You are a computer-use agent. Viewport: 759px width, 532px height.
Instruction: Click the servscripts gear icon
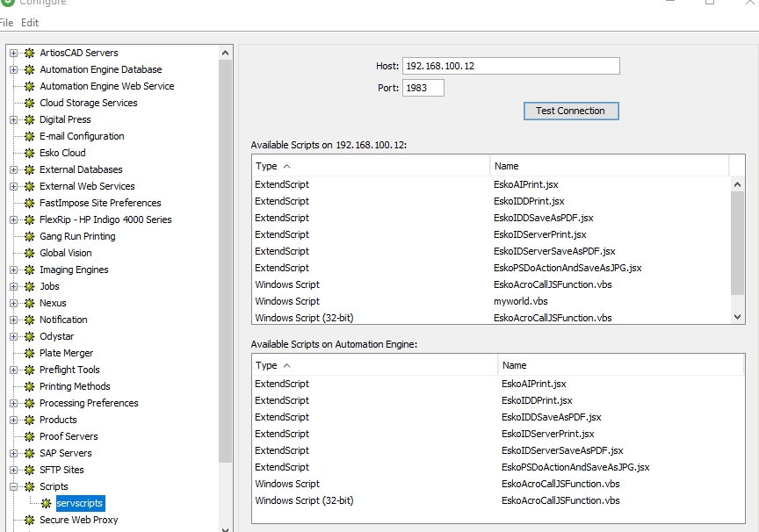pos(47,503)
